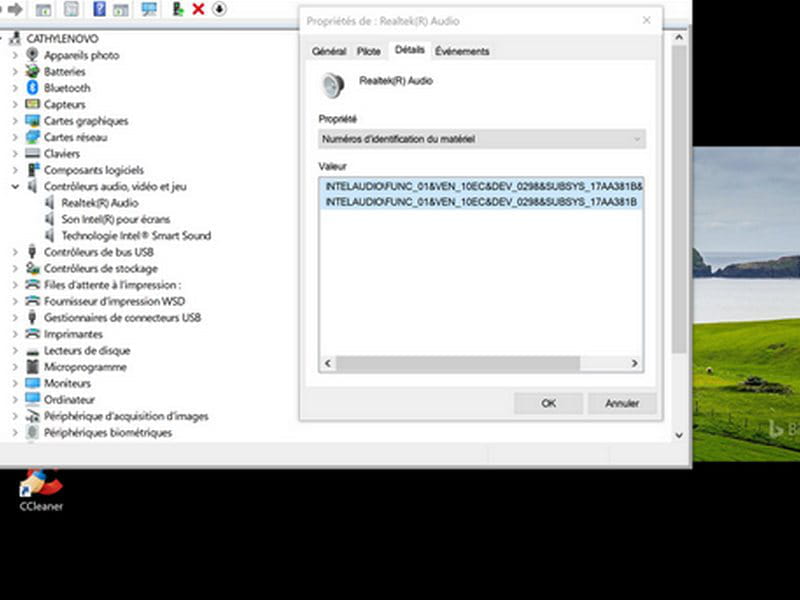Click the Capteurs category icon

pos(32,104)
